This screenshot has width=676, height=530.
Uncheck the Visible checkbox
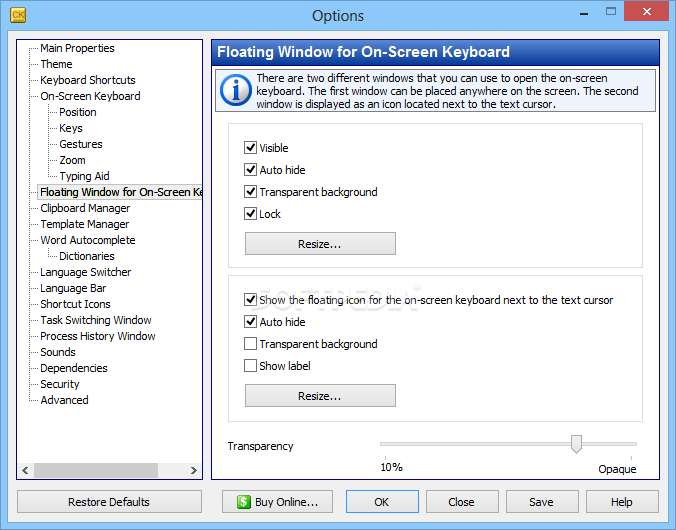click(250, 147)
